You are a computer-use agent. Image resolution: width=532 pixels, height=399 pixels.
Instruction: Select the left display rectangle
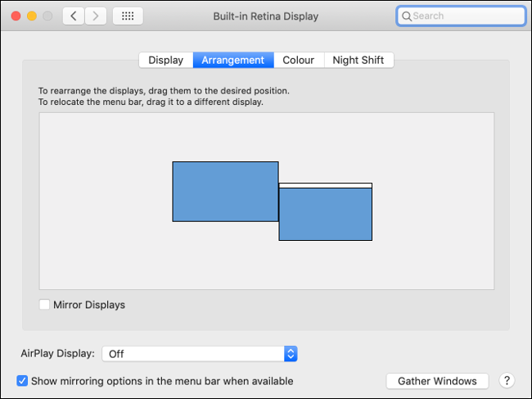[x=225, y=191]
